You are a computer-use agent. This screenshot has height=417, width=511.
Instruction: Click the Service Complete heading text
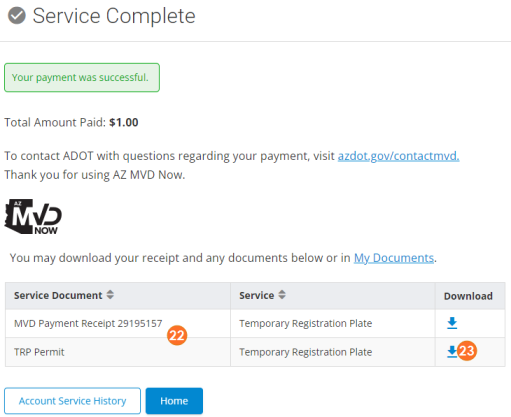[114, 16]
